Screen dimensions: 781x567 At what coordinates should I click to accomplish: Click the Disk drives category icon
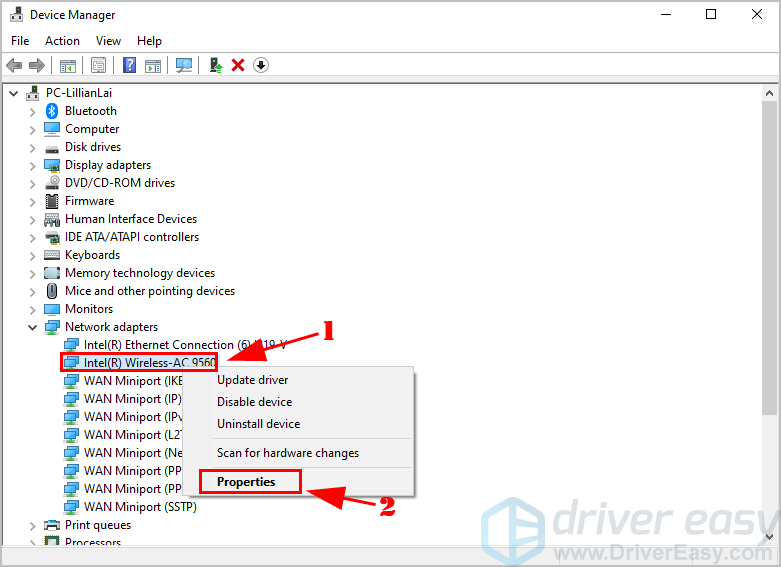click(52, 148)
